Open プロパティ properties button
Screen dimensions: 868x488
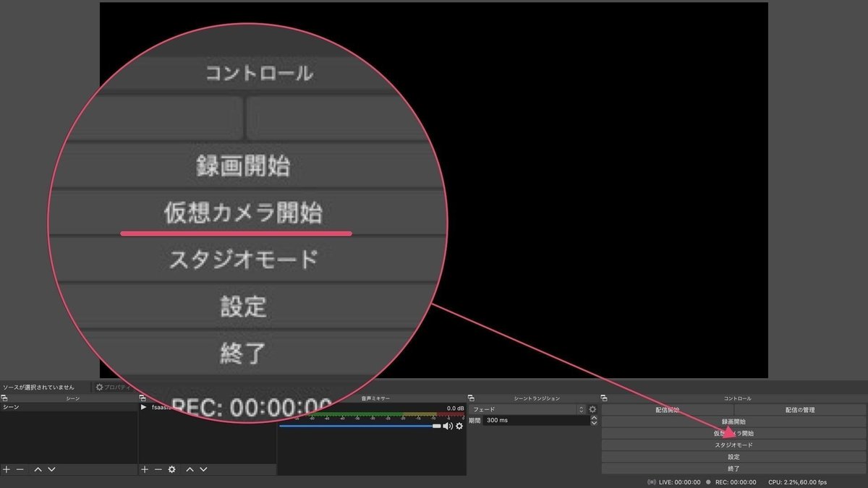(x=114, y=388)
